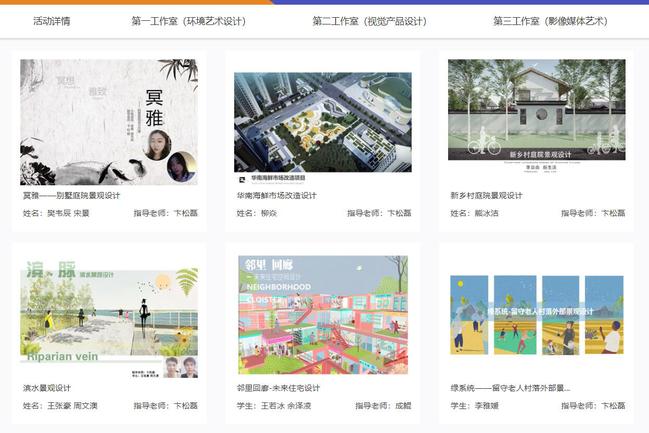Click the round author portrait on 冥雅 cover
This screenshot has height=433, width=649.
point(158,147)
